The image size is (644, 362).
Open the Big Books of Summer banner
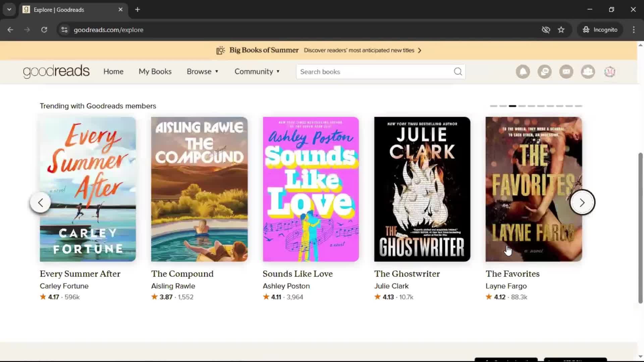[x=319, y=50]
